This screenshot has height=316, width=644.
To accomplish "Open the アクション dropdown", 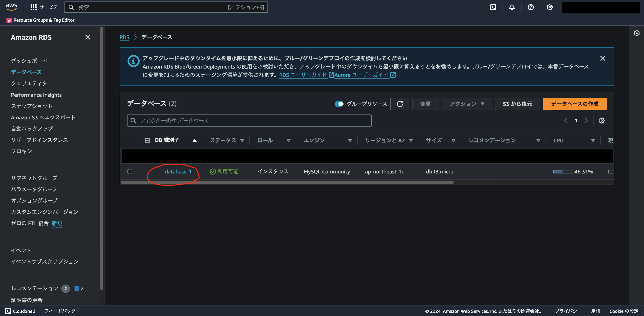I will 466,104.
